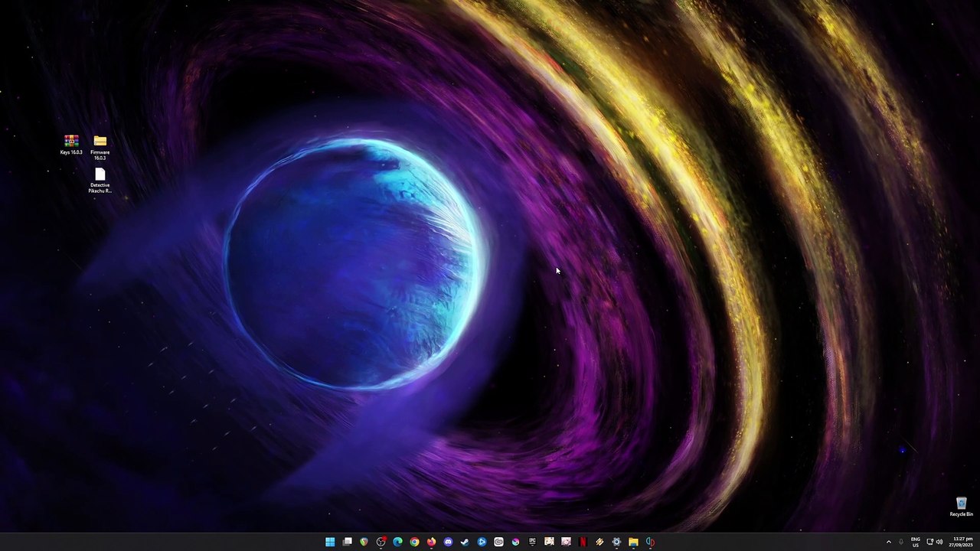Select the Detective Pikachu file on desktop
Image resolution: width=980 pixels, height=551 pixels.
click(x=100, y=181)
